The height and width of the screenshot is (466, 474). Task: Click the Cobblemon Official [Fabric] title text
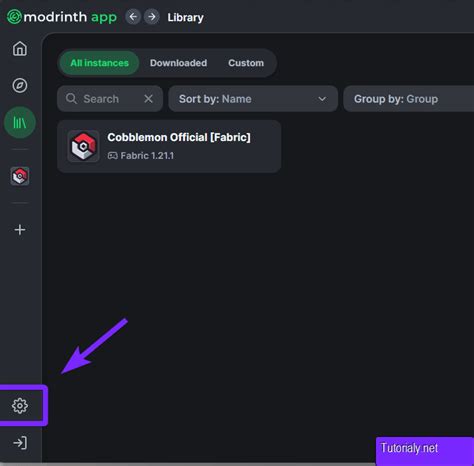pos(179,137)
